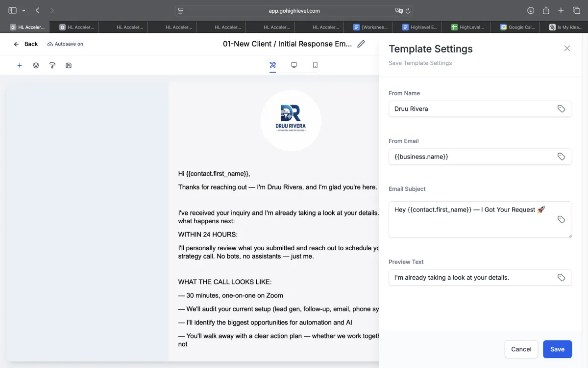Viewport: 588px width, 368px height.
Task: Click the 'Thanks for reaching out' paragraph
Action: 278,187
